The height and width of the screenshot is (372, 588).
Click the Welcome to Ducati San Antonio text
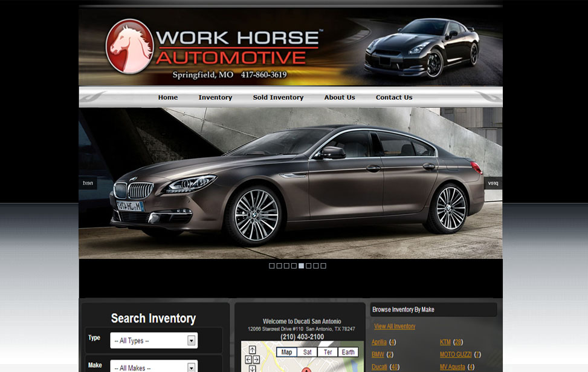coord(302,321)
